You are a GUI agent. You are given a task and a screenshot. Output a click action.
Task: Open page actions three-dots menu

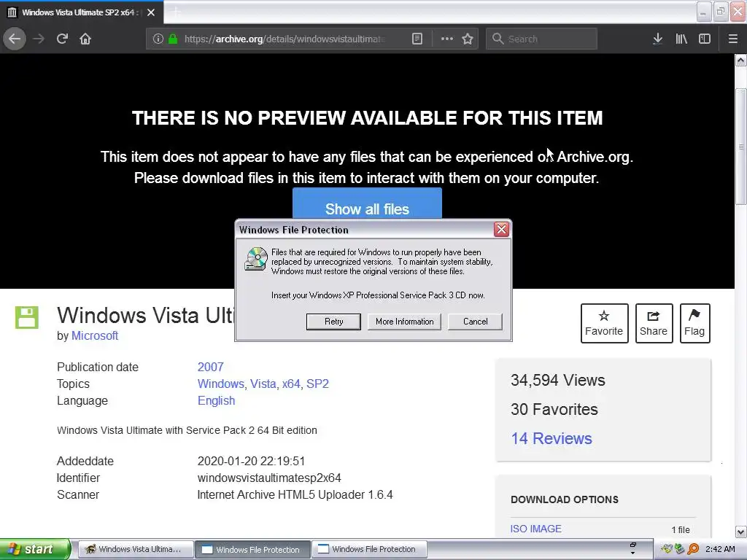point(447,39)
